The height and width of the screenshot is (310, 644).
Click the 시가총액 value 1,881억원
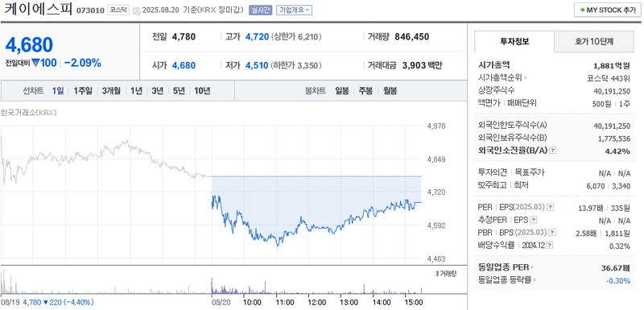pyautogui.click(x=612, y=65)
